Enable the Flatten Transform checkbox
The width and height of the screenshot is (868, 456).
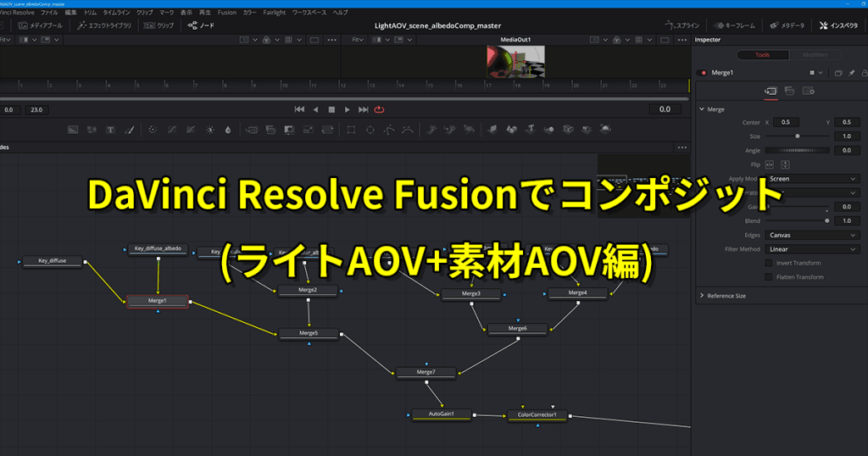[768, 277]
